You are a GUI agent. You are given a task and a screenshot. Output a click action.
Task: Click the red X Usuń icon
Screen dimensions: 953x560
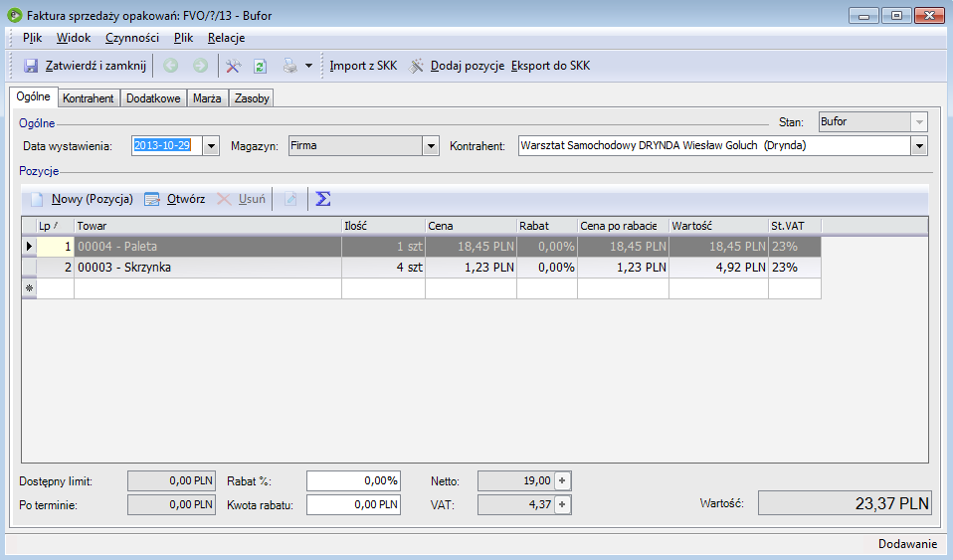click(224, 199)
